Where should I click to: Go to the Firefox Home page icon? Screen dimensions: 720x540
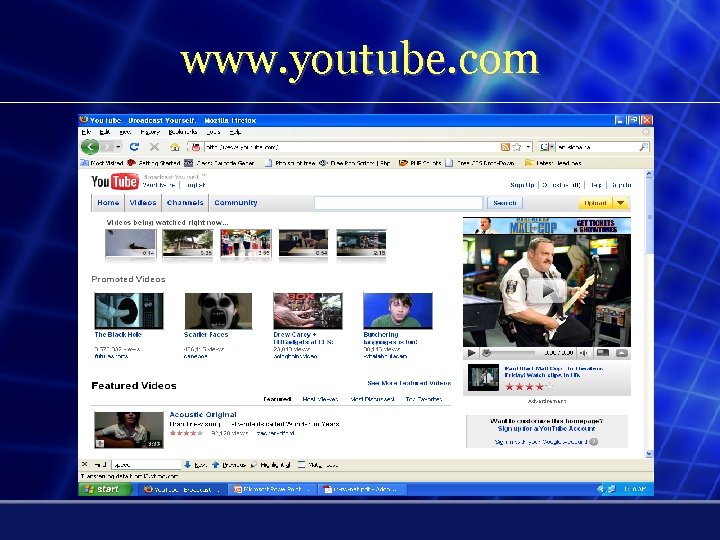click(174, 147)
